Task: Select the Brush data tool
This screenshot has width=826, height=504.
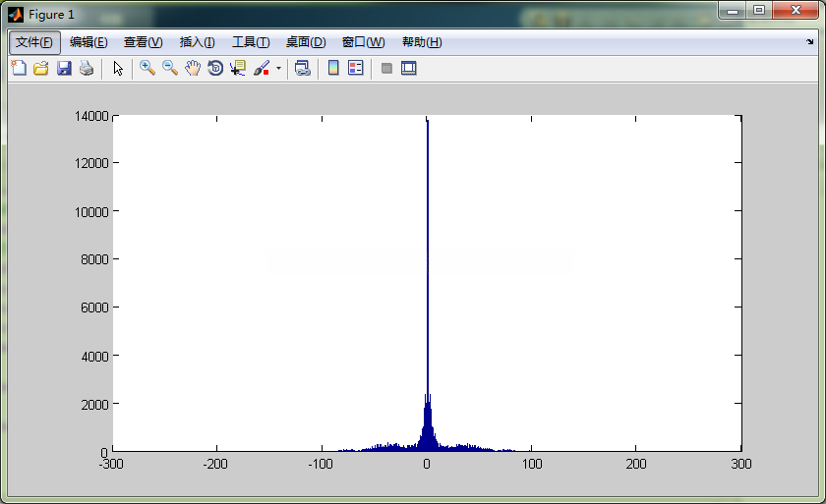Action: [262, 68]
